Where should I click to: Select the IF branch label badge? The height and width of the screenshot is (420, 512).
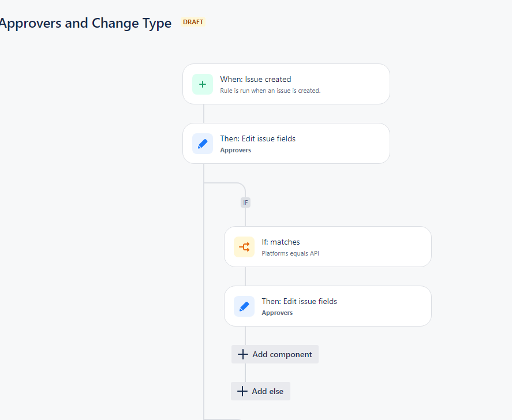coord(245,202)
